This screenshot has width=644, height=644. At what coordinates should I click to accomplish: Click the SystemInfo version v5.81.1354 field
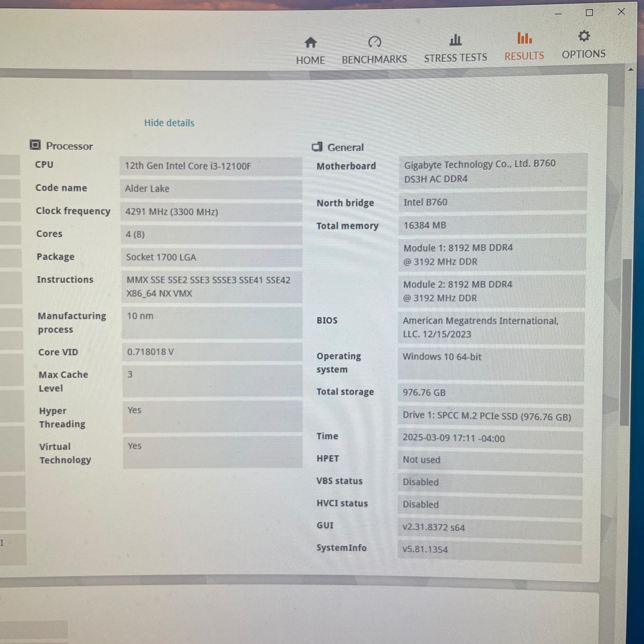click(x=489, y=549)
